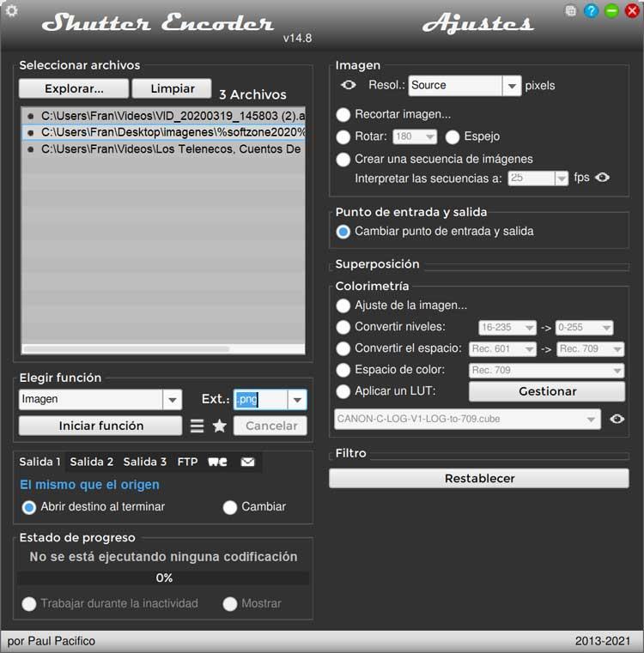Open the function list hamburger icon
This screenshot has width=644, height=653.
(197, 426)
